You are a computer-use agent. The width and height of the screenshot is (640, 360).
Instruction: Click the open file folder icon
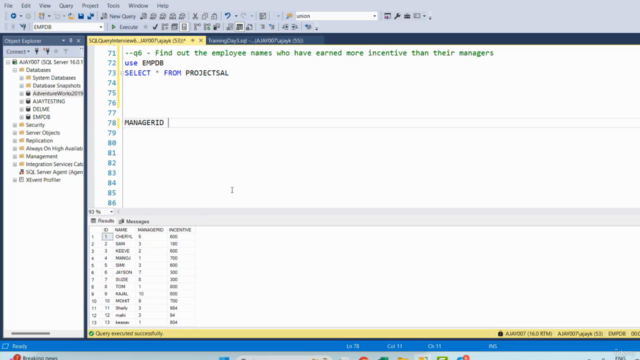71,16
